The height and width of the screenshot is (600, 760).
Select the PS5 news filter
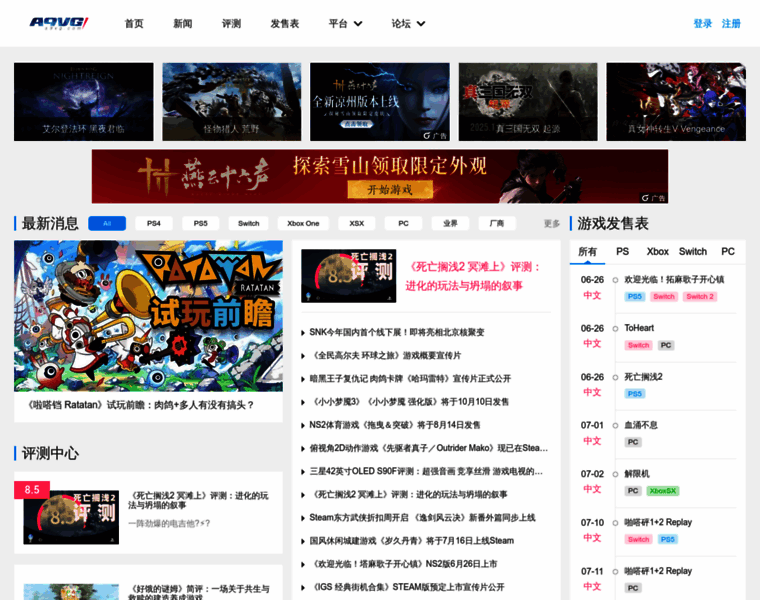pyautogui.click(x=201, y=223)
